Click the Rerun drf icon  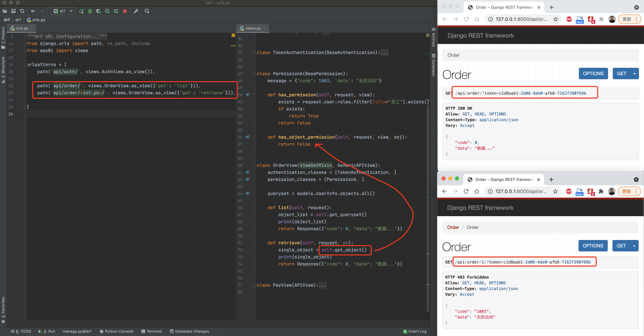coord(81,11)
